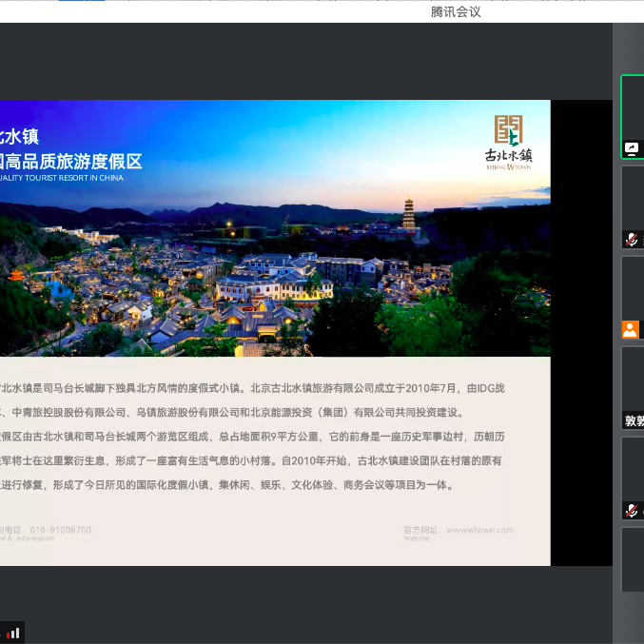The width and height of the screenshot is (644, 644).
Task: Select the participant tile labeled 敦敦
Action: 633,388
